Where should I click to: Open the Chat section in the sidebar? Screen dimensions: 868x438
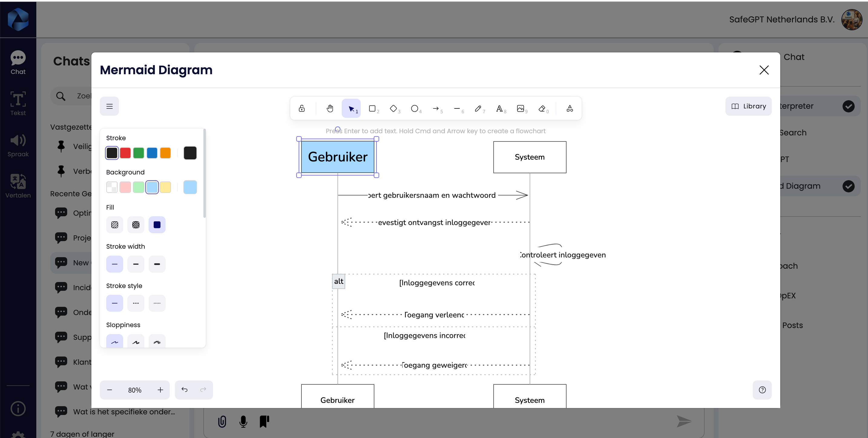(18, 63)
